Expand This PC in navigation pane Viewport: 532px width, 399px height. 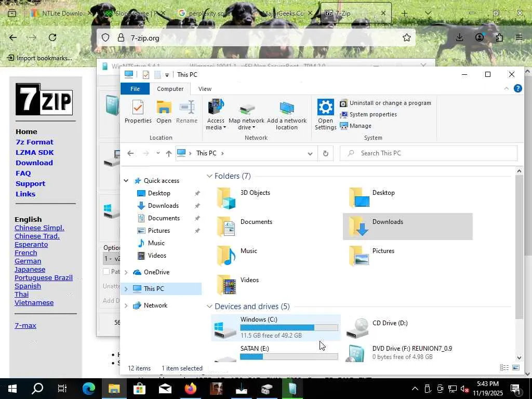126,289
